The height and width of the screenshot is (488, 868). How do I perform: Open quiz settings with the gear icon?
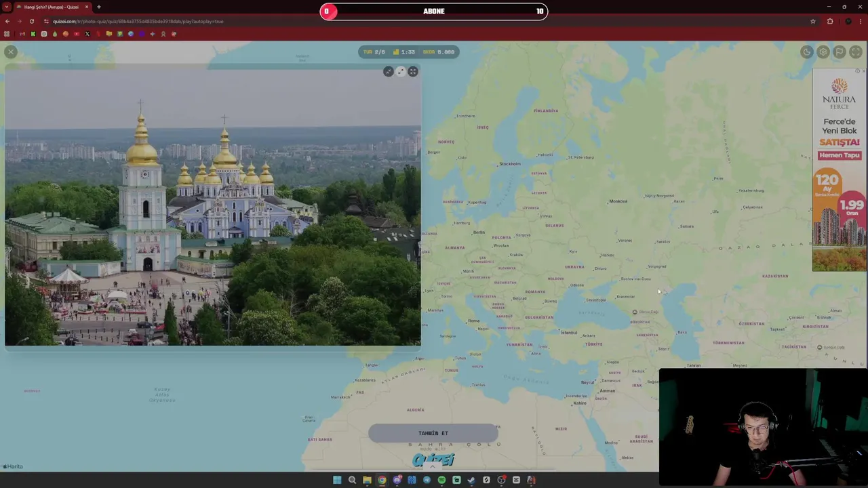[823, 52]
